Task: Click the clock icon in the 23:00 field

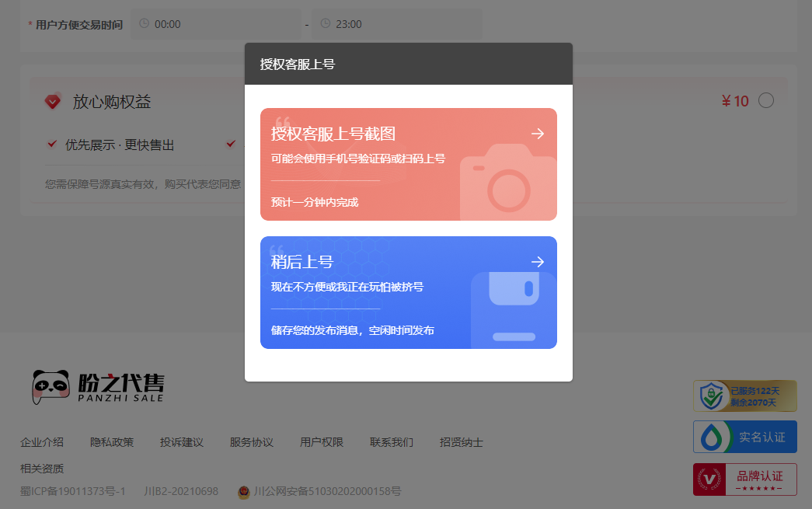Action: (325, 23)
